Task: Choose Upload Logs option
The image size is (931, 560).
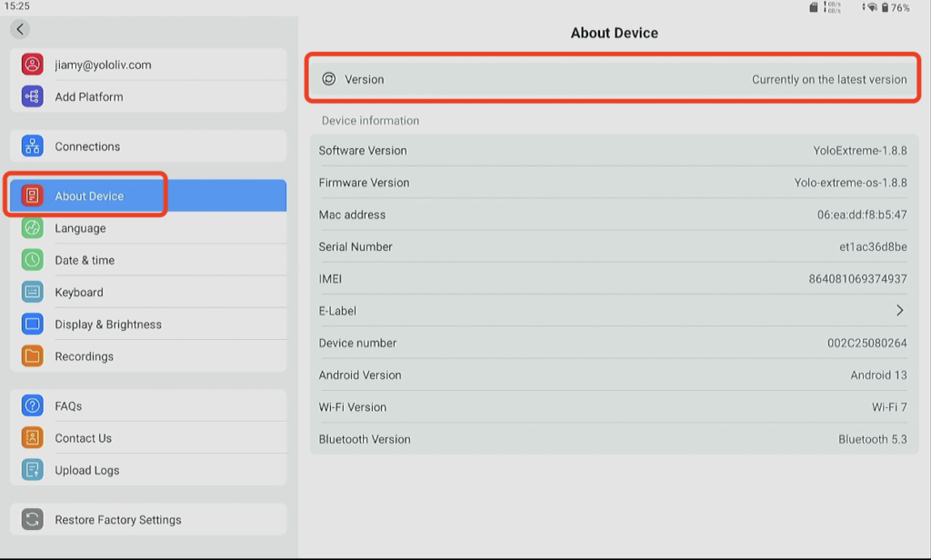Action: click(x=148, y=470)
